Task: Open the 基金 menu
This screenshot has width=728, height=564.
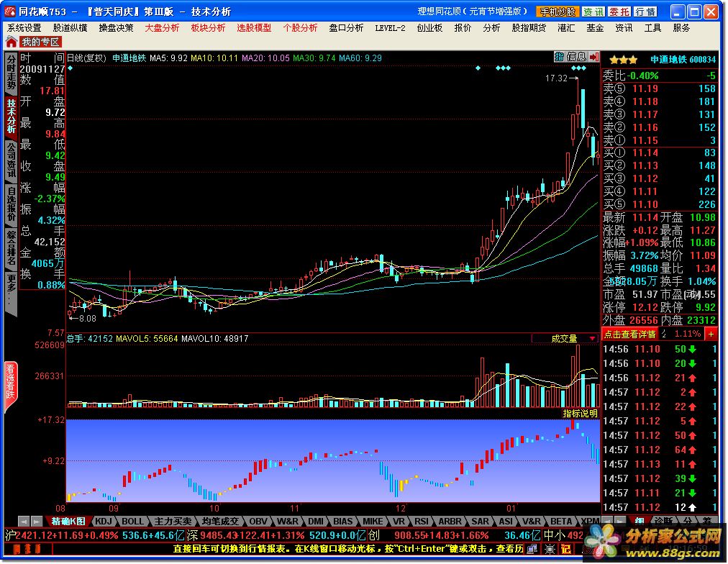Action: tap(595, 28)
